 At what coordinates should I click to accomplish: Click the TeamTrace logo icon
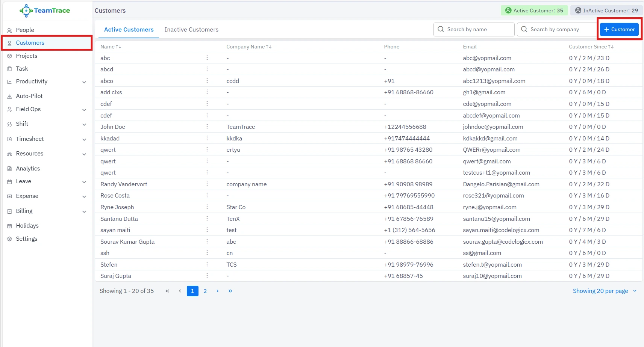coord(26,11)
